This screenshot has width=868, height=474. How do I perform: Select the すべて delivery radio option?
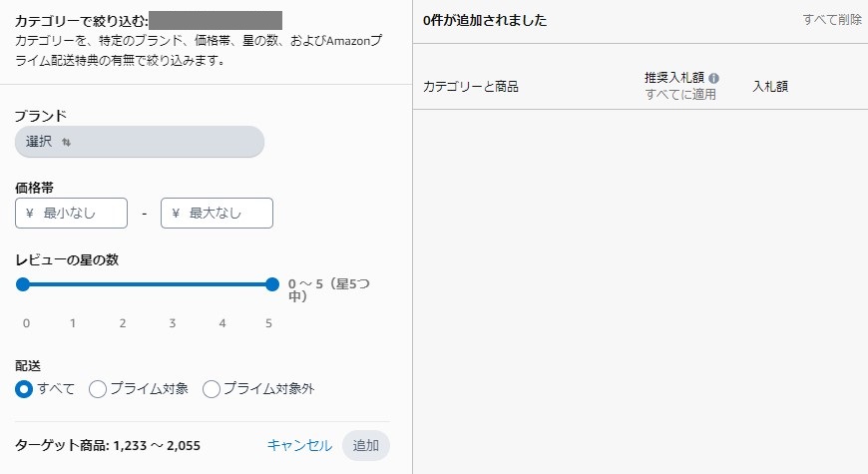pyautogui.click(x=25, y=389)
